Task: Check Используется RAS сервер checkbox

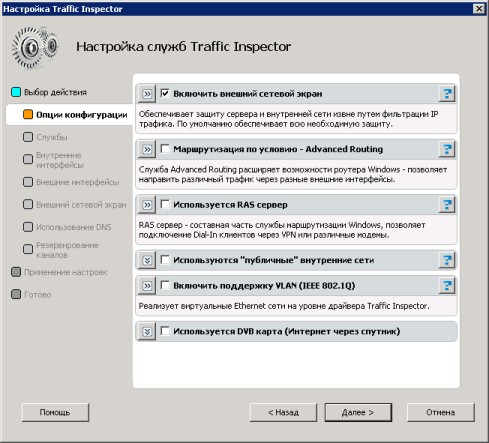Action: click(165, 204)
